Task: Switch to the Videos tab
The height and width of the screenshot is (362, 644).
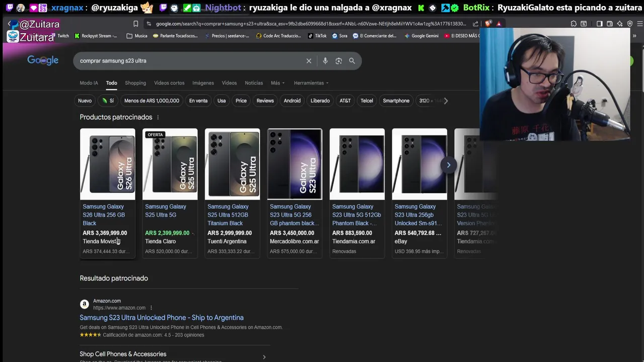Action: click(x=229, y=83)
